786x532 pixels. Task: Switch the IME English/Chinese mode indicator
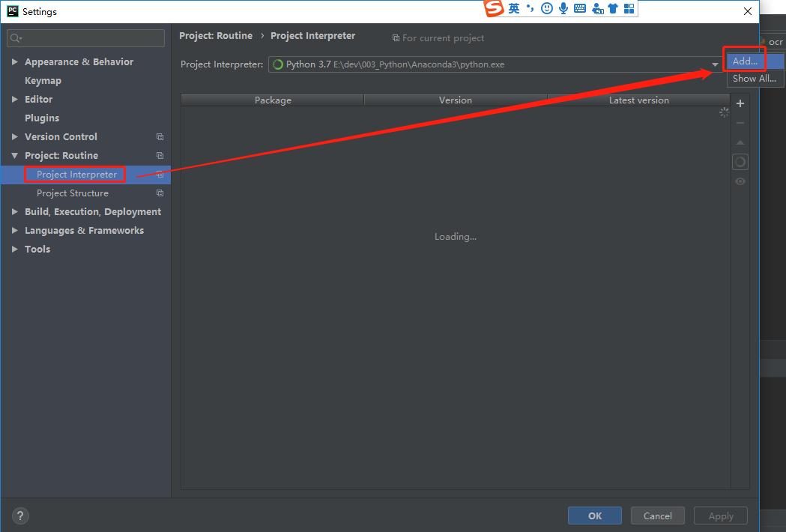(513, 8)
